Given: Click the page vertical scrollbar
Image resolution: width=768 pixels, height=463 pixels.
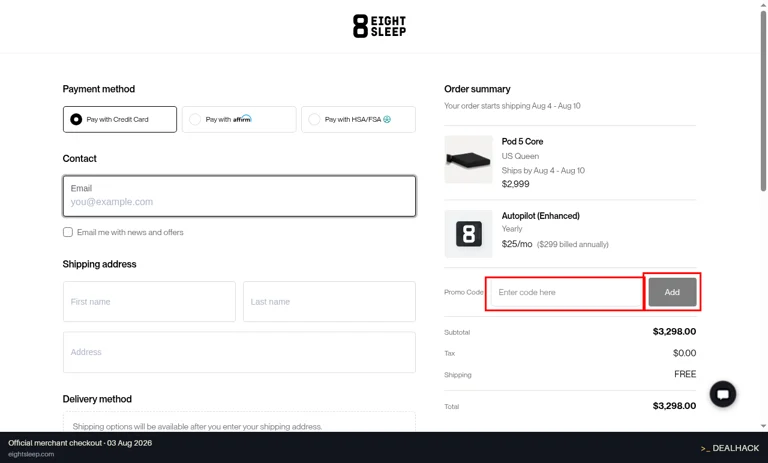Looking at the screenshot, I should [x=763, y=100].
